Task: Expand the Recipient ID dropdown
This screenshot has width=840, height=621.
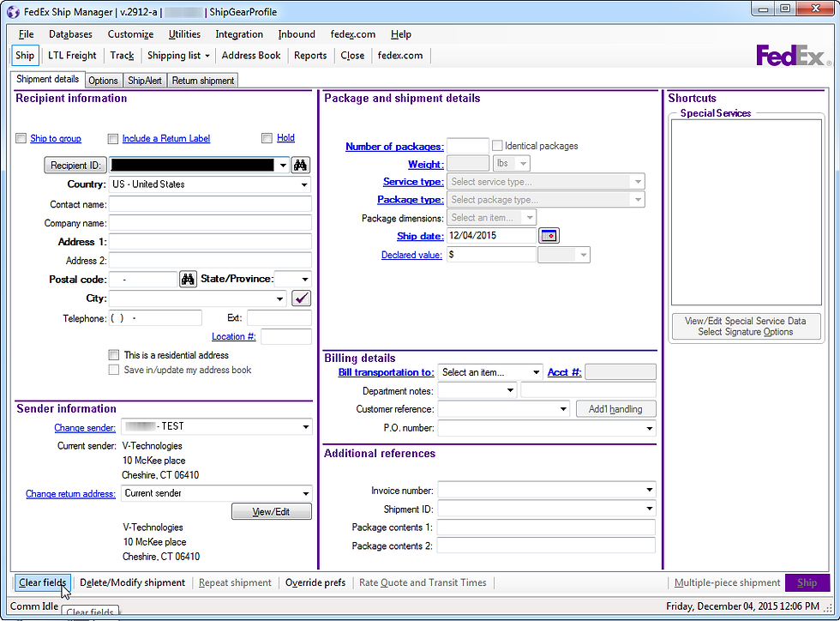Action: 283,166
